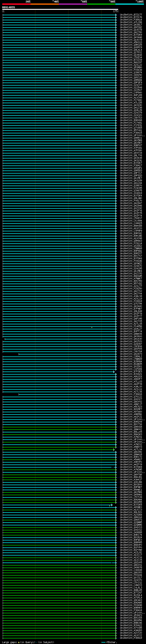Viewport: 146px width, 644px height.
Task: Select the UniRef100_Q43446 label
Action: point(131,37)
